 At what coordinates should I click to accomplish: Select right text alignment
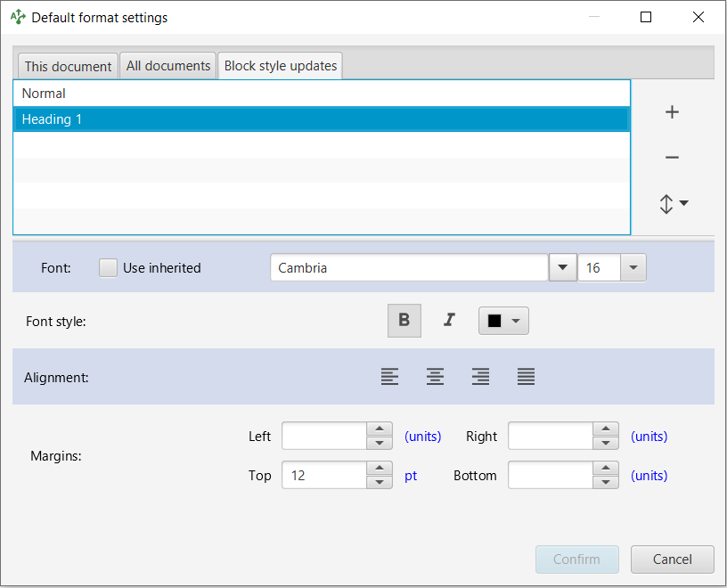[480, 377]
